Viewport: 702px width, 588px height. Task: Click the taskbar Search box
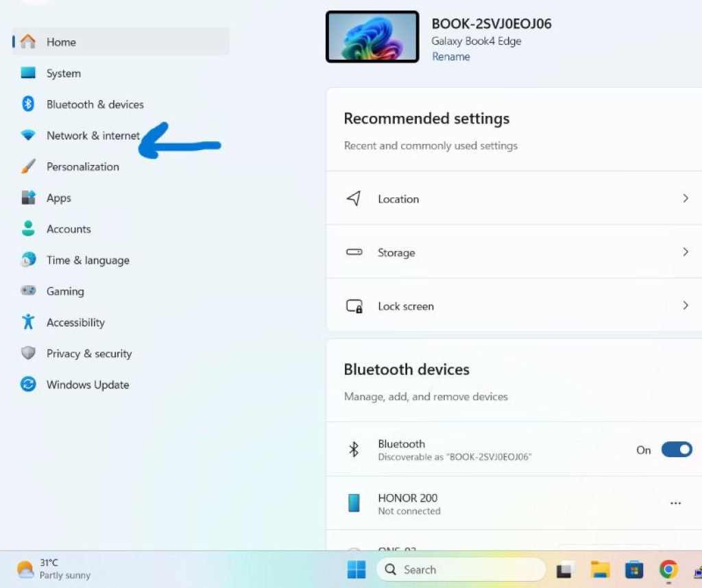[x=461, y=569]
